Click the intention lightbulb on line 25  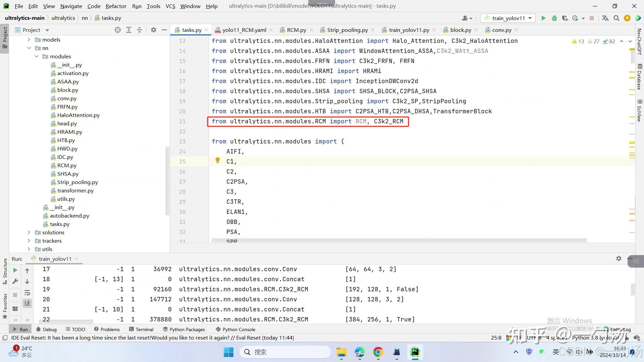point(218,160)
